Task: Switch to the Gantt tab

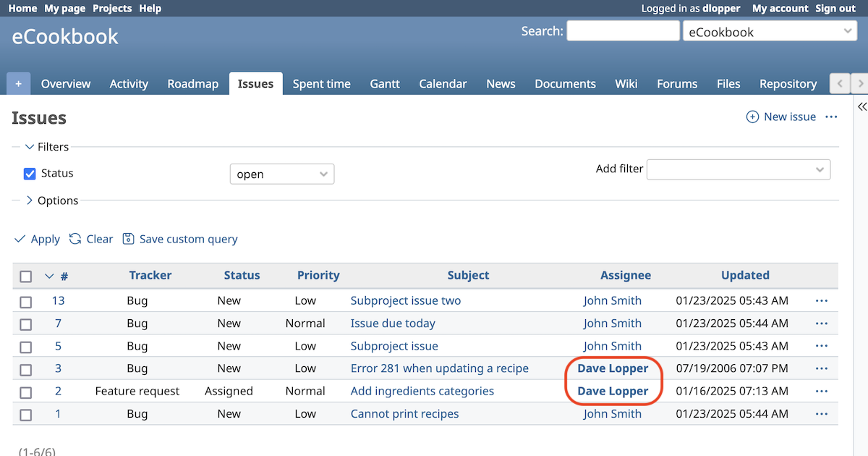Action: 384,83
